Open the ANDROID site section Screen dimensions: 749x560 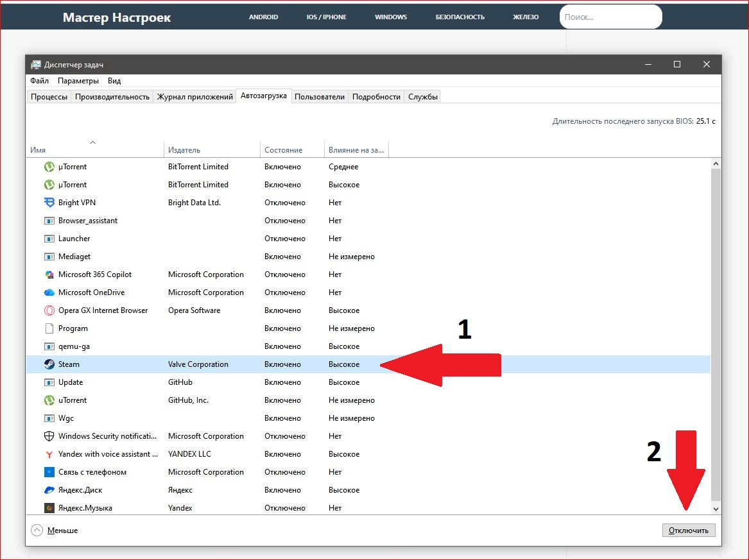tap(263, 17)
